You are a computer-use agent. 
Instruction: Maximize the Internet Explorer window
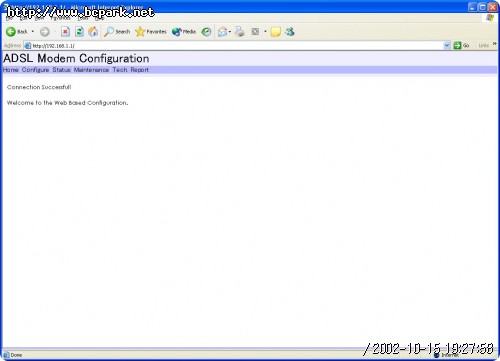tap(482, 7)
